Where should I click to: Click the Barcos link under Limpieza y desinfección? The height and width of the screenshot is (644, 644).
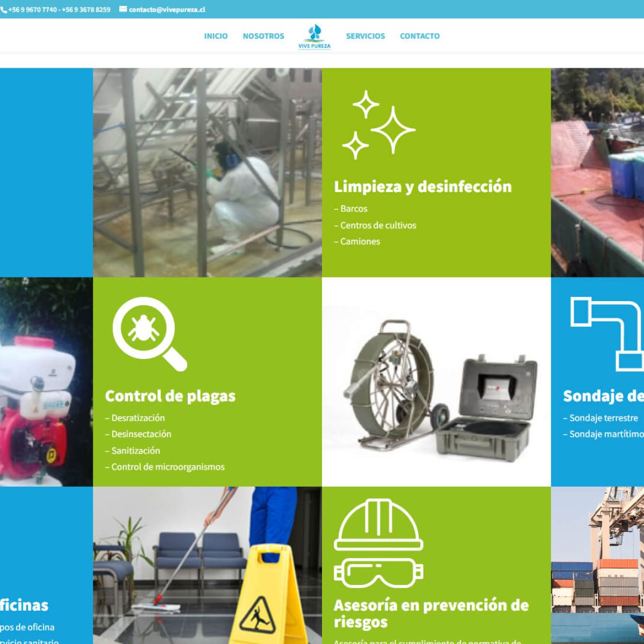(354, 209)
